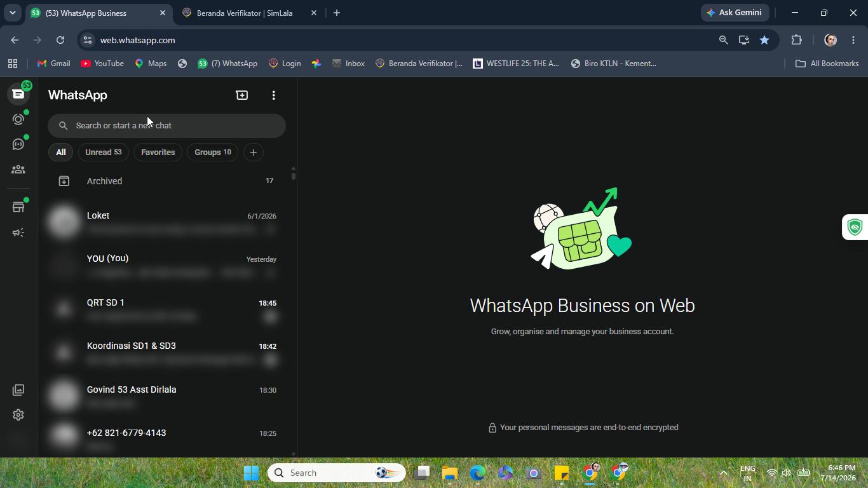
Task: Show hidden system tray icons
Action: pos(723,473)
